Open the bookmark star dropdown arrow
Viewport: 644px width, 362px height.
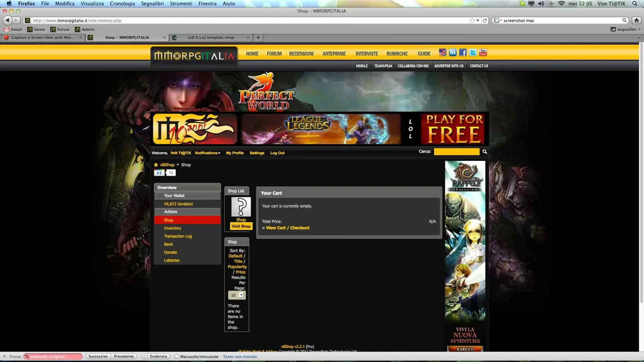tap(478, 21)
